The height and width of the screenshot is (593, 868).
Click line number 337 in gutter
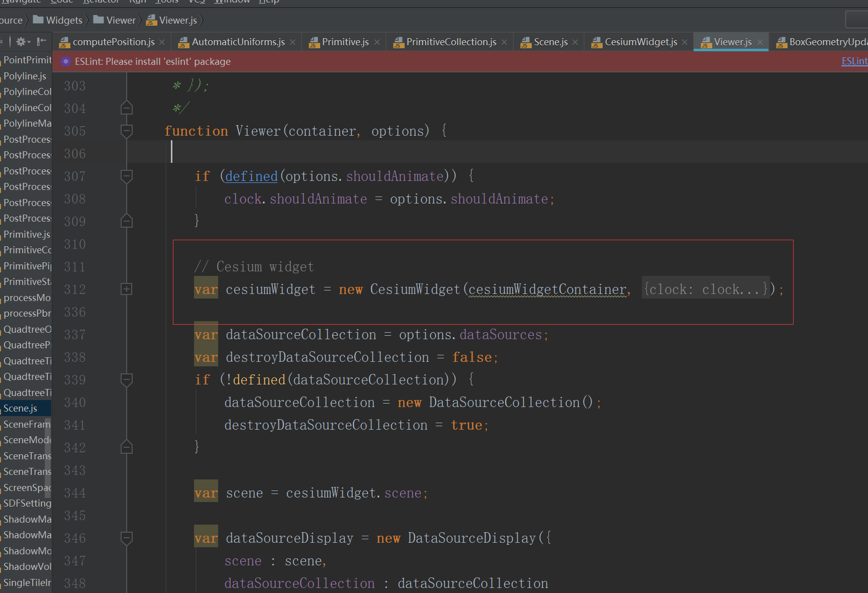click(x=75, y=335)
